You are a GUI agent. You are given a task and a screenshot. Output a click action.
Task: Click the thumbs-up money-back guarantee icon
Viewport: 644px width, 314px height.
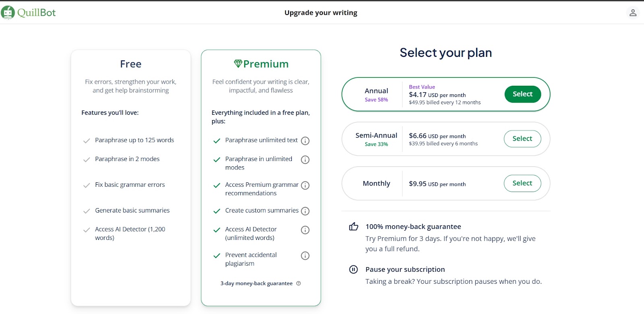click(353, 227)
